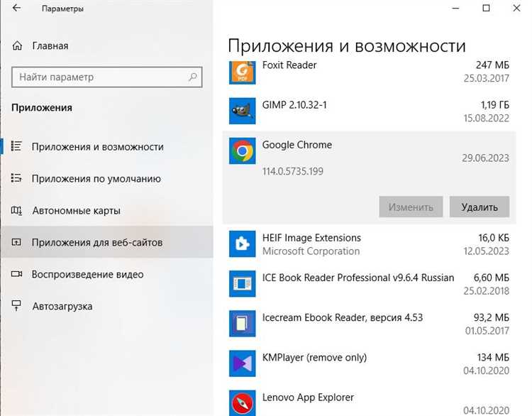Click the KMPlayer app icon
The height and width of the screenshot is (416, 532).
point(243,363)
